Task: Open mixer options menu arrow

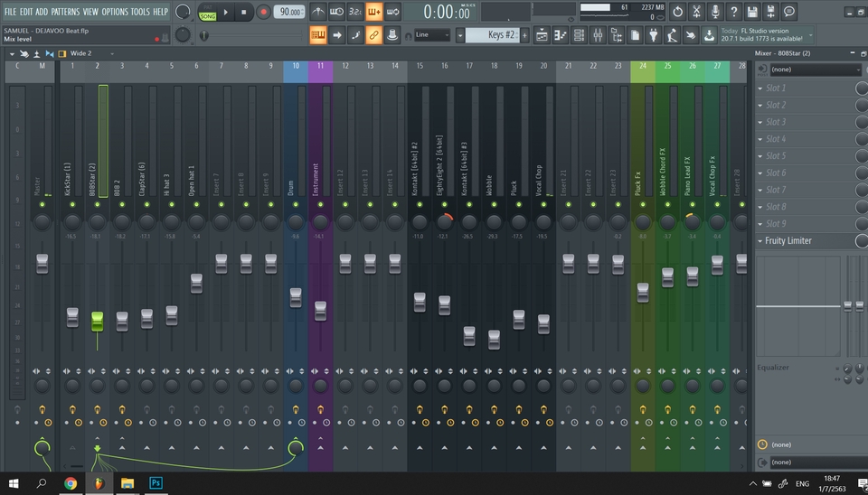Action: (x=12, y=53)
